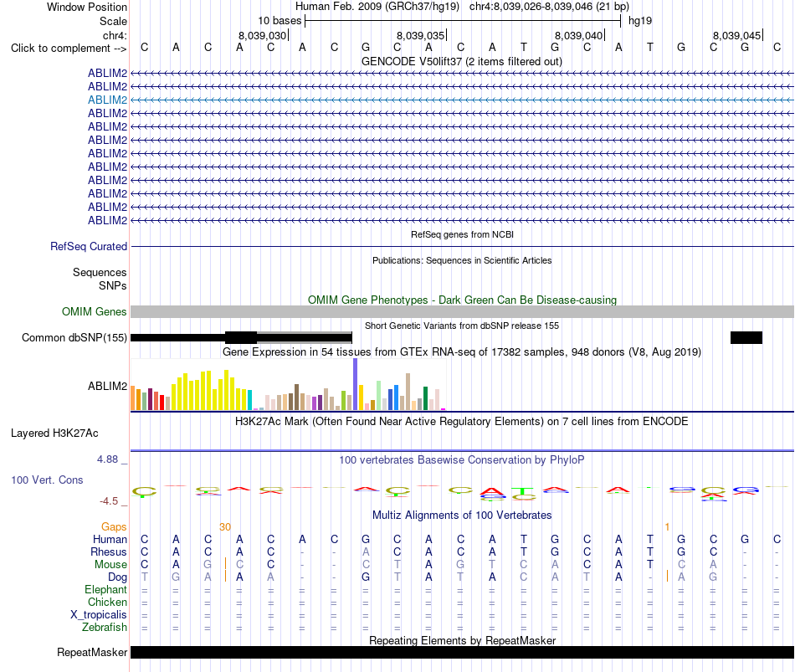Screen dimensions: 795x672
Task: Click the ABLIM2 label beside the GTEx bar chart
Action: pyautogui.click(x=107, y=386)
